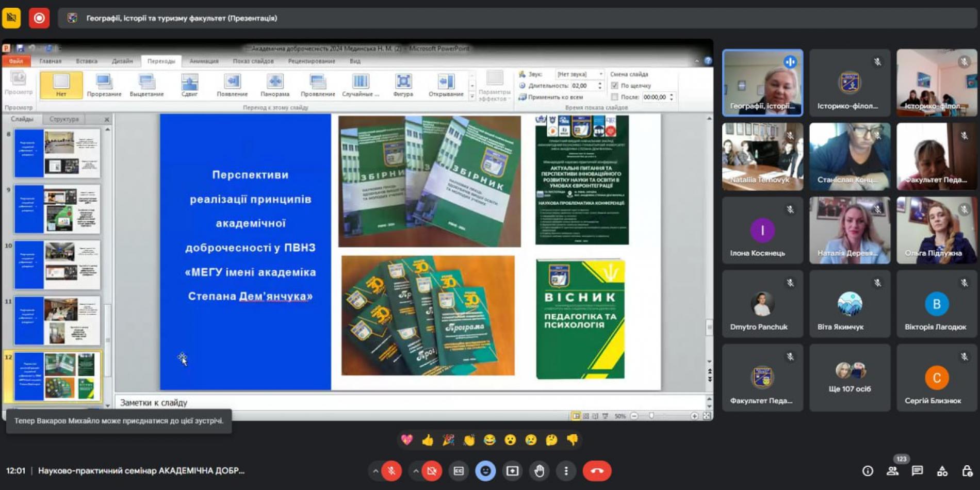Open meeting details info icon
Screen dimensions: 980x490
[x=868, y=471]
